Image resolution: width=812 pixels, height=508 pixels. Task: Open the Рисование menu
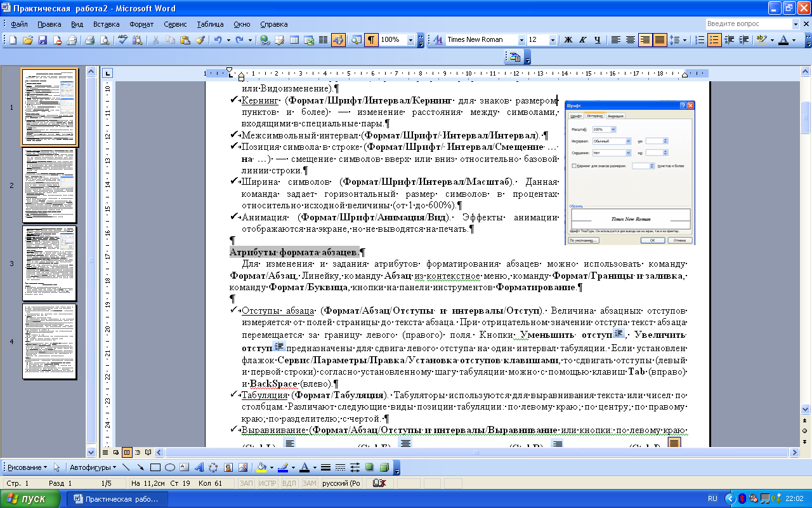point(27,467)
